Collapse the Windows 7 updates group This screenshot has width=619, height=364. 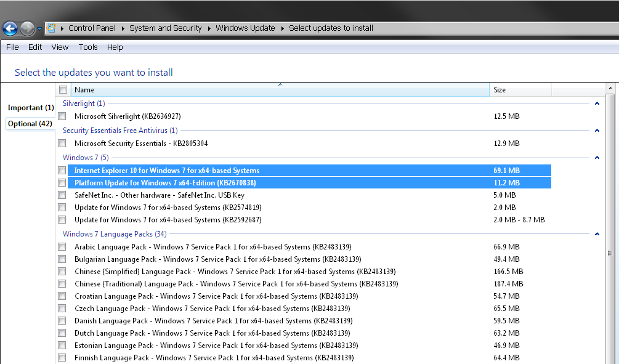597,158
